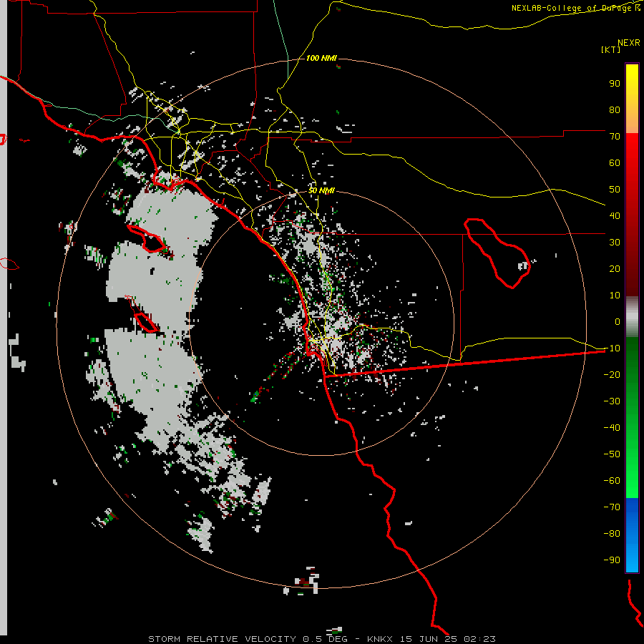Click the 0.5 DEG elevation text
The width and height of the screenshot is (644, 644).
pos(326,639)
